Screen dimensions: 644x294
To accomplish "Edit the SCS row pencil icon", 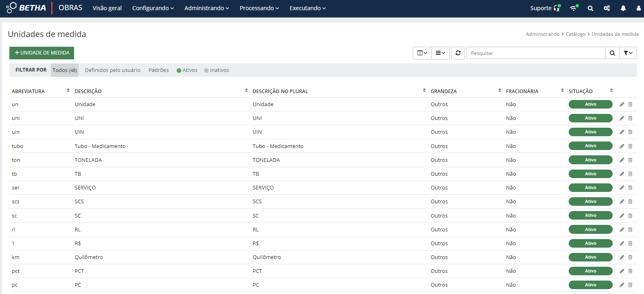I will (622, 202).
